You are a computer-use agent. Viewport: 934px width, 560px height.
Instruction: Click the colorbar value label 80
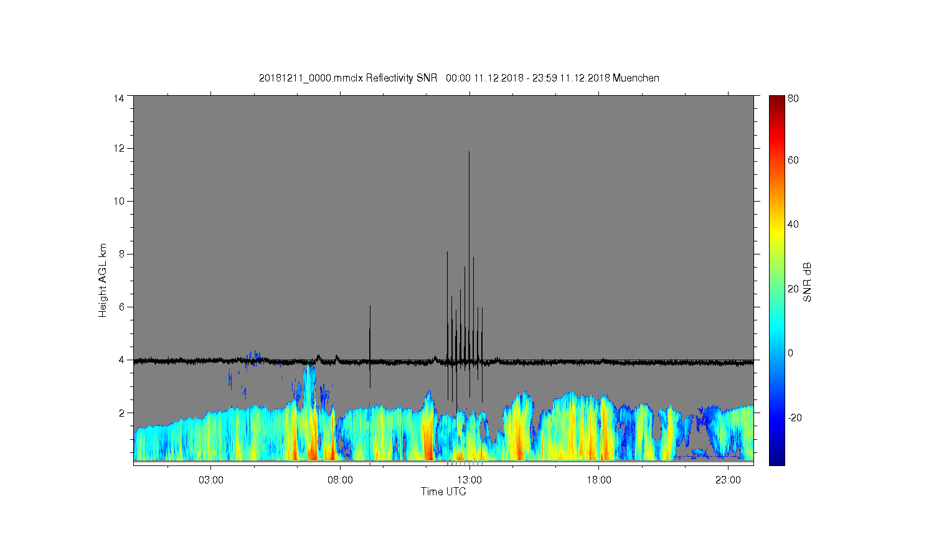(793, 98)
